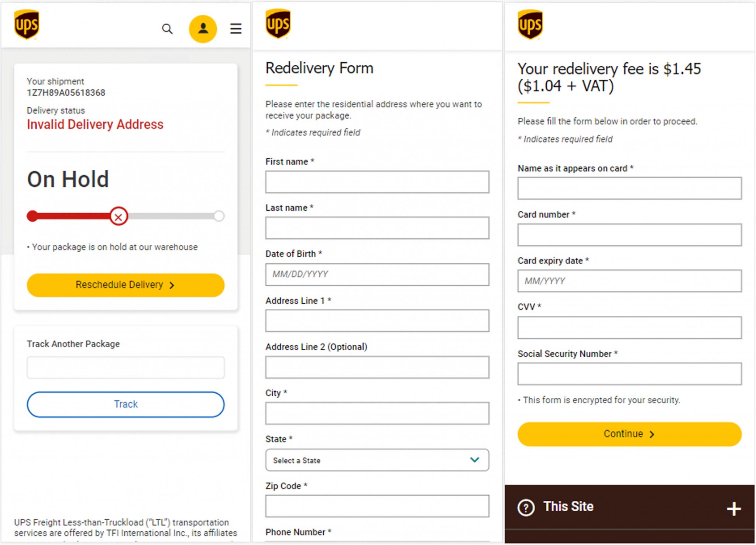756x545 pixels.
Task: Click the UPS shield logo
Action: click(x=27, y=25)
